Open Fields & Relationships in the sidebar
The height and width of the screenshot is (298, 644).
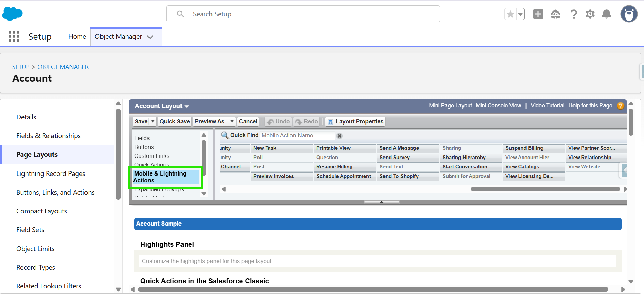point(49,136)
